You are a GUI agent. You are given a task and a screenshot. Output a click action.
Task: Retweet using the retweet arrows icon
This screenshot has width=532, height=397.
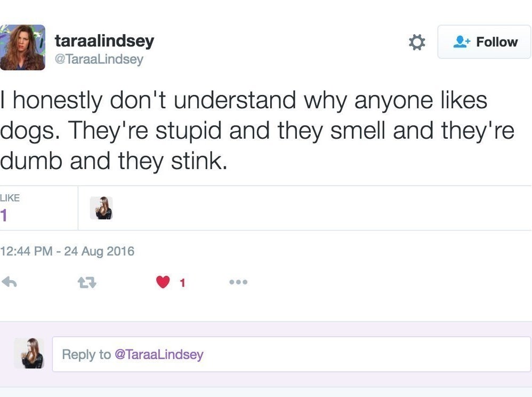tap(87, 282)
